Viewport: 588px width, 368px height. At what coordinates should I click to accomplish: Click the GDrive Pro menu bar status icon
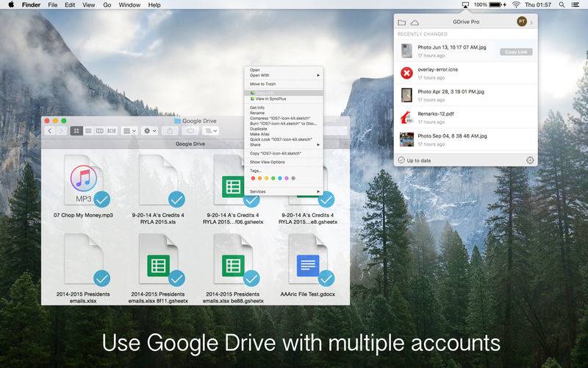pos(465,5)
